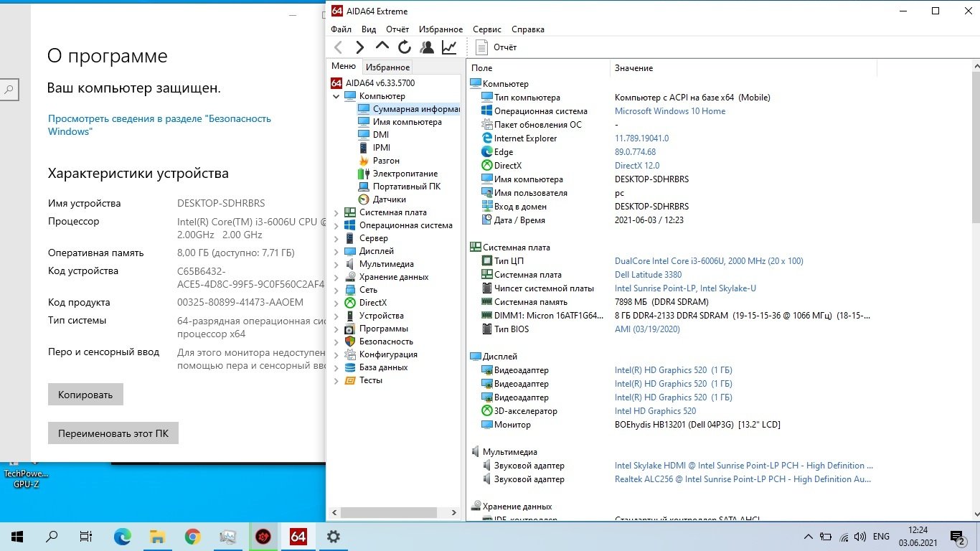Open the Сервис menu

click(x=487, y=29)
